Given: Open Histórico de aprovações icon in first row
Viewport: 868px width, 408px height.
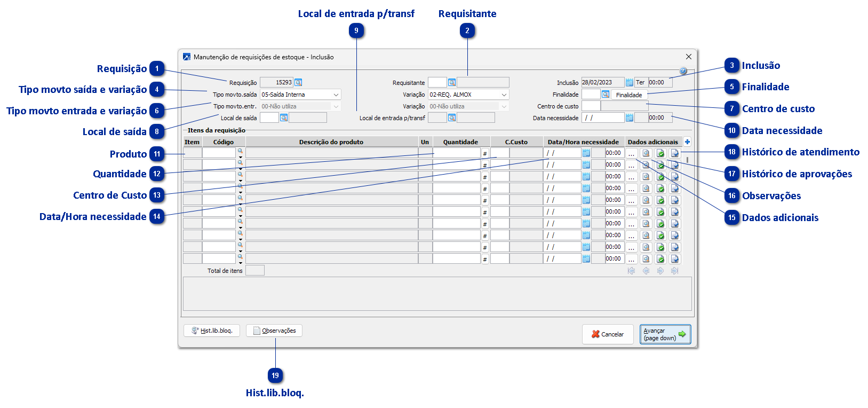Looking at the screenshot, I should click(x=660, y=153).
